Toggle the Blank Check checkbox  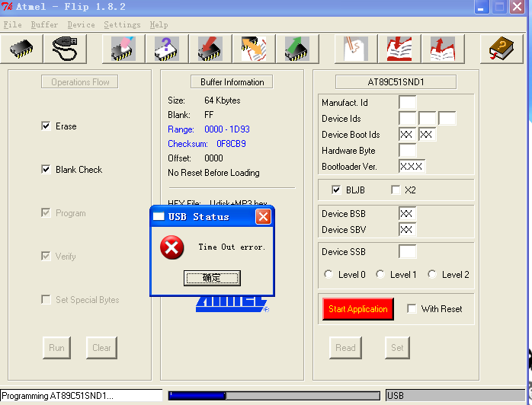46,169
